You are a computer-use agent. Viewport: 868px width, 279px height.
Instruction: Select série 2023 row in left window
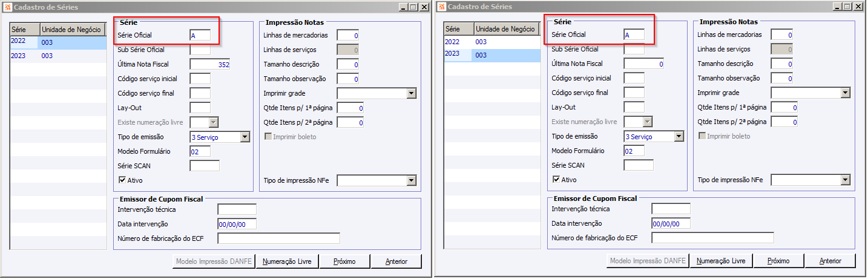click(x=58, y=56)
